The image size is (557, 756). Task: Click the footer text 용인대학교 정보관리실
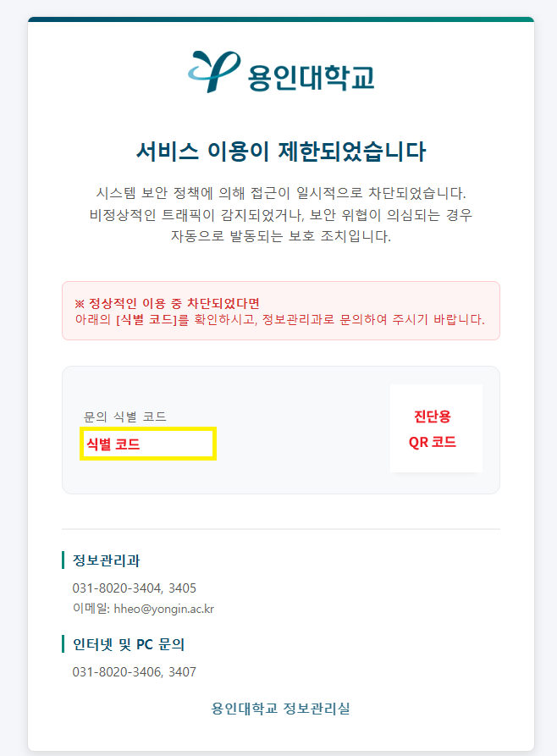tap(280, 709)
